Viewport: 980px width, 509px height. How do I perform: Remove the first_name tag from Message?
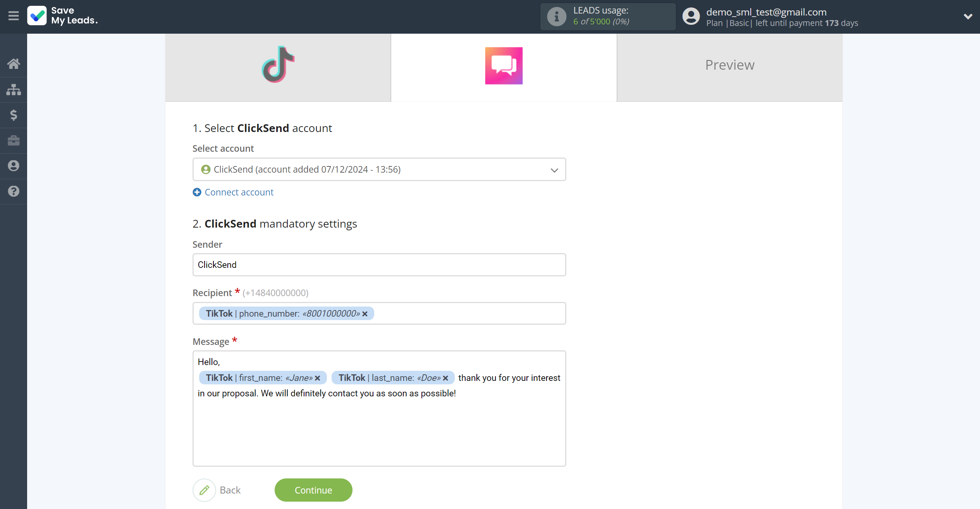pyautogui.click(x=318, y=378)
